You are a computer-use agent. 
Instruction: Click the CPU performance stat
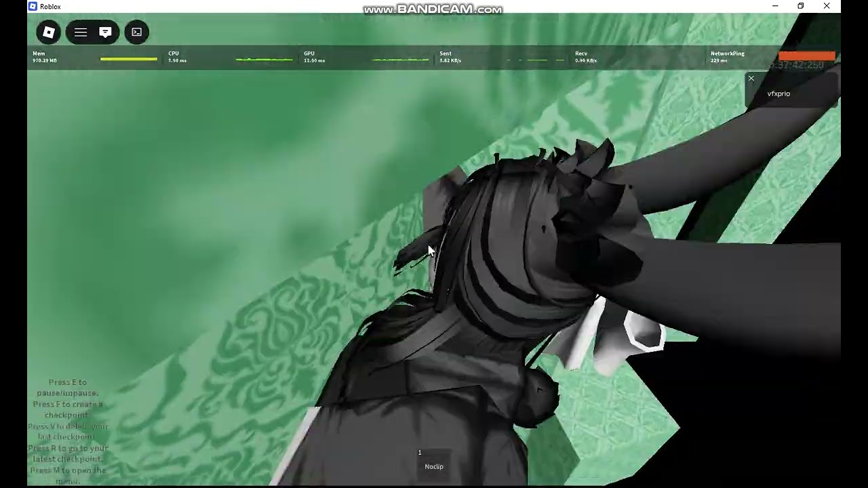point(231,57)
